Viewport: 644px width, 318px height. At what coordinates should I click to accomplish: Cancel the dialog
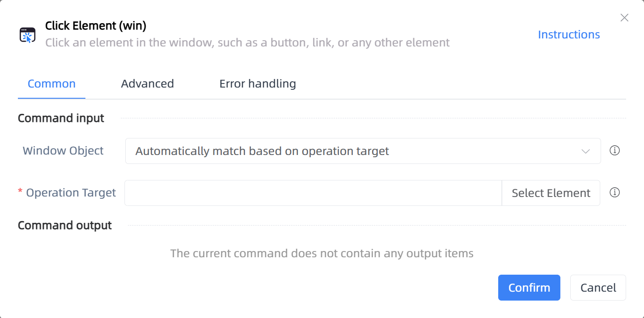(598, 288)
